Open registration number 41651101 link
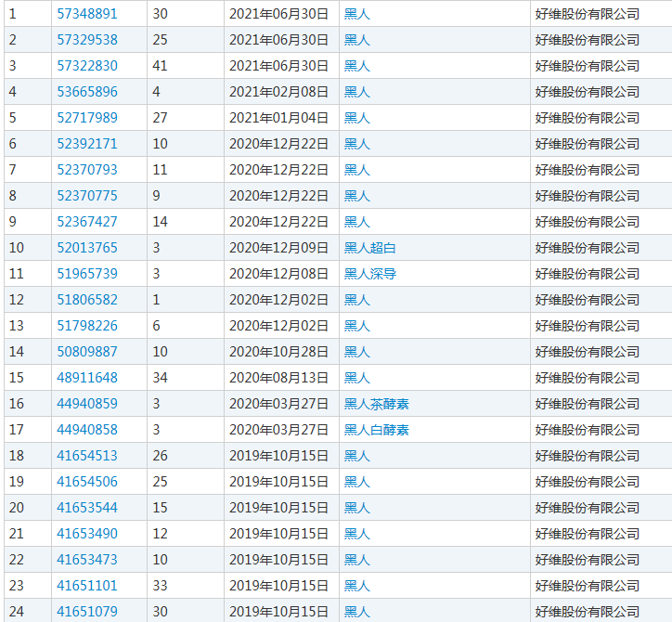 point(87,586)
